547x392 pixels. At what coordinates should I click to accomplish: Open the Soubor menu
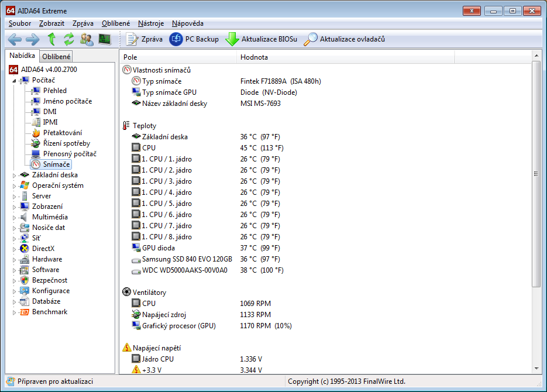[x=20, y=23]
